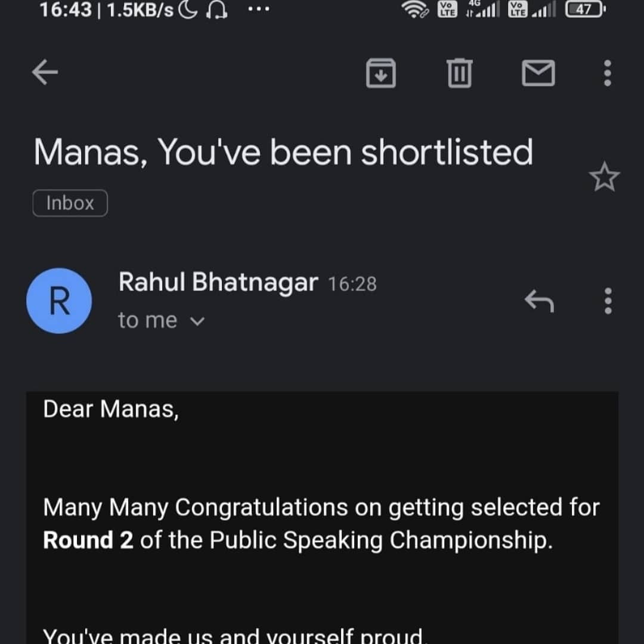Mark email as unread envelope icon

click(538, 73)
